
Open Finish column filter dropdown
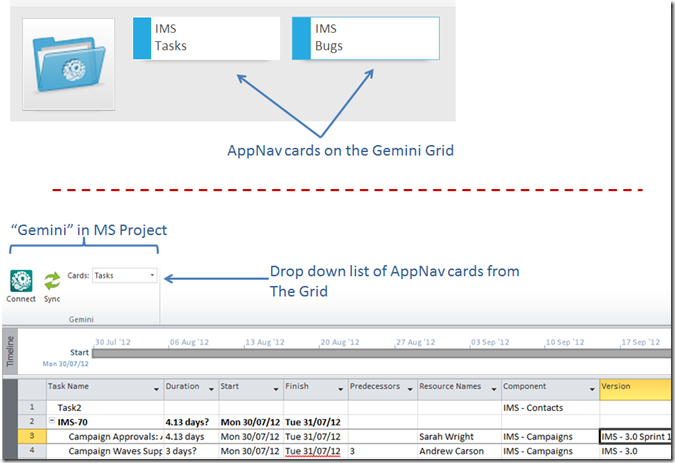[x=341, y=389]
